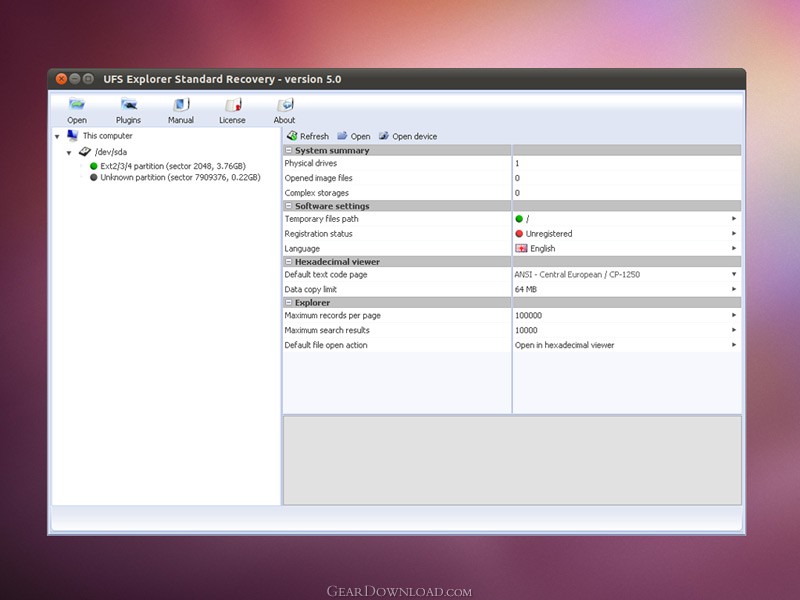The image size is (800, 600).
Task: Click the Unregistered value text
Action: [549, 234]
